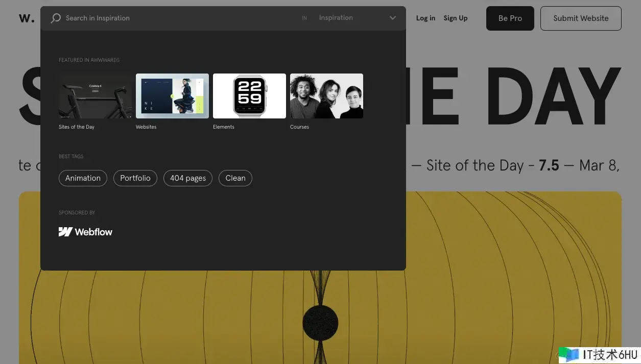Click the Webflow sponsor logo
This screenshot has height=364, width=641.
[x=85, y=232]
